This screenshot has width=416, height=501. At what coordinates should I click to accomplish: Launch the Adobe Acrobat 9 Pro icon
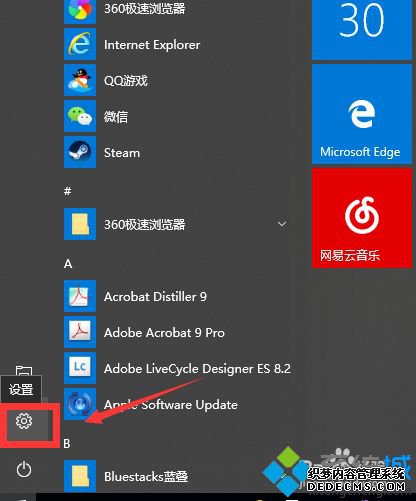tap(80, 332)
